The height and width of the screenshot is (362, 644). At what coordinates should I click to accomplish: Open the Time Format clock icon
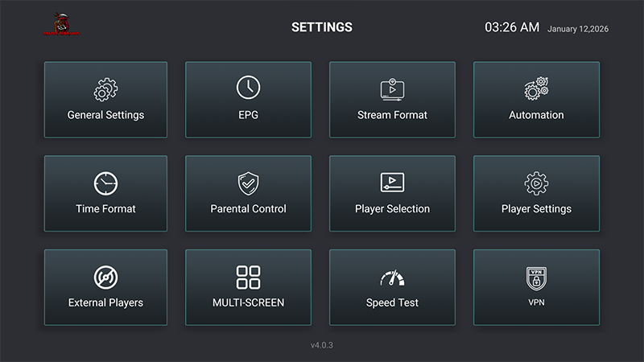point(105,183)
